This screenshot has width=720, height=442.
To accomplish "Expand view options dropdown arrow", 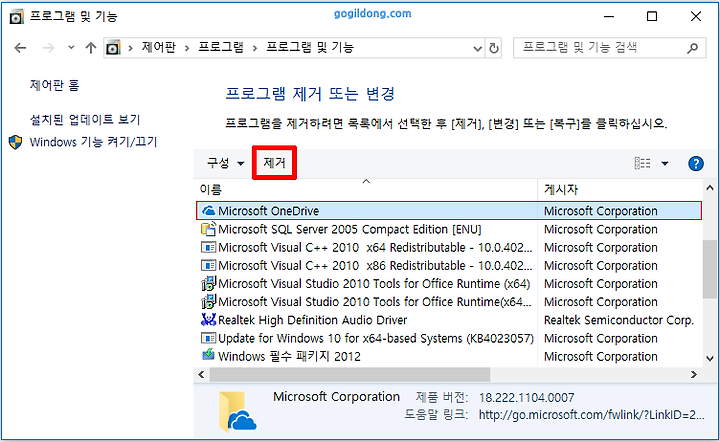I will tap(664, 163).
